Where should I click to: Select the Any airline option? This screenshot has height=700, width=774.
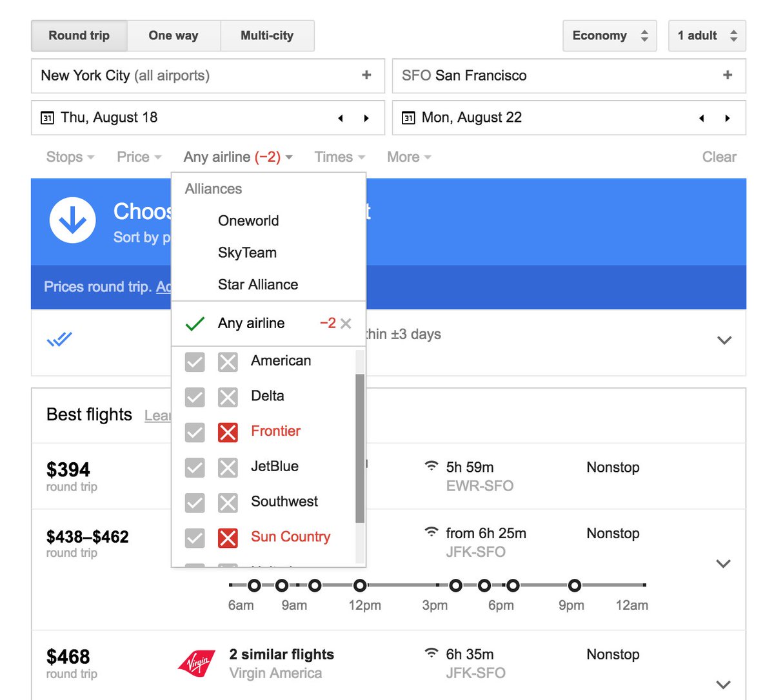tap(251, 323)
